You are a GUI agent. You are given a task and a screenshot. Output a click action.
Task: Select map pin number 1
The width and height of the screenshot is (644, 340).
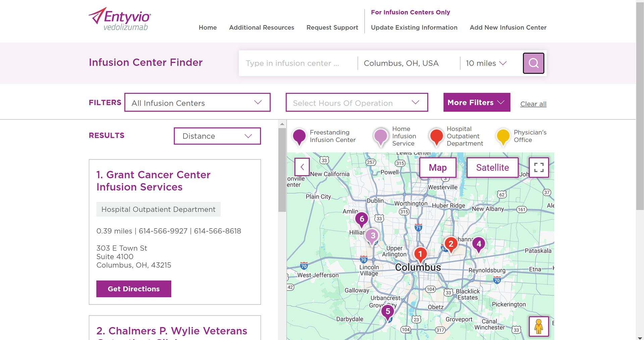[420, 255]
